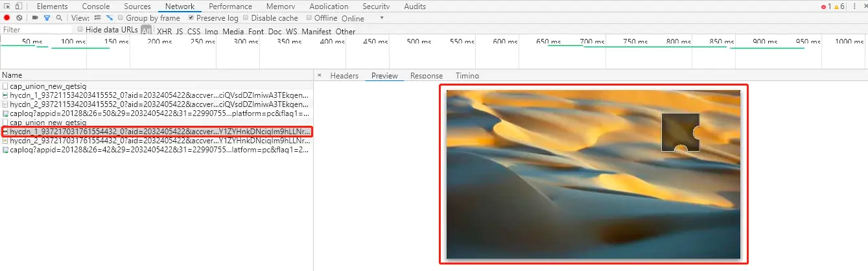The height and width of the screenshot is (271, 868).
Task: Switch to large request rows view
Action: tap(97, 18)
